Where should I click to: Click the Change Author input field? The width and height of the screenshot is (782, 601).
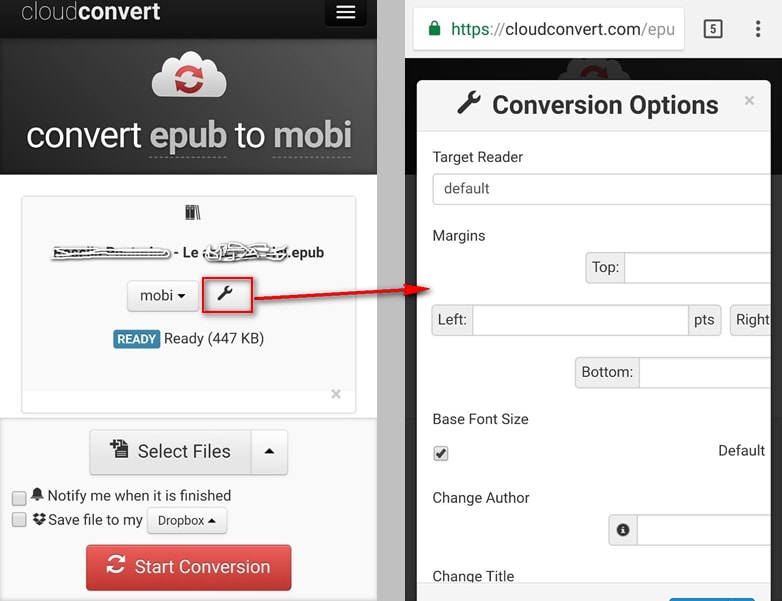click(704, 530)
